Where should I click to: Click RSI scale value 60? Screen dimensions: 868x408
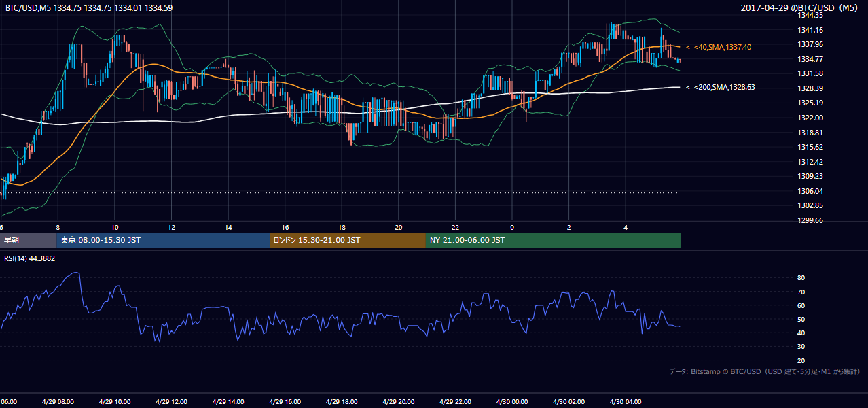click(x=801, y=305)
